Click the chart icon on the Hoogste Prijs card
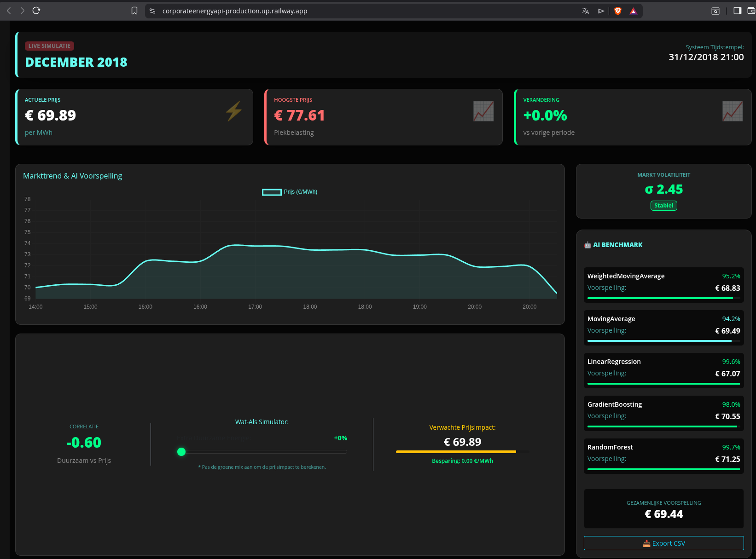The image size is (756, 559). click(483, 111)
